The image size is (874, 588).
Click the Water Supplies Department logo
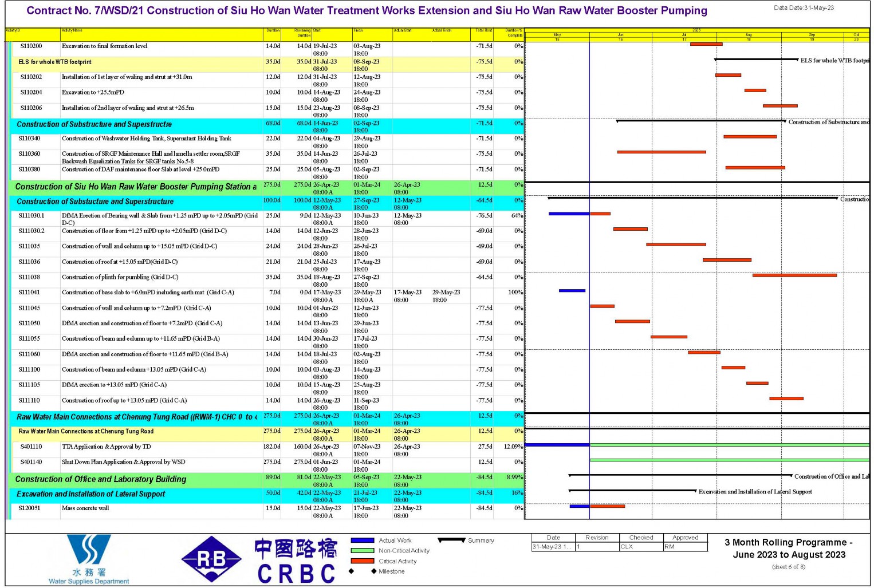89,559
